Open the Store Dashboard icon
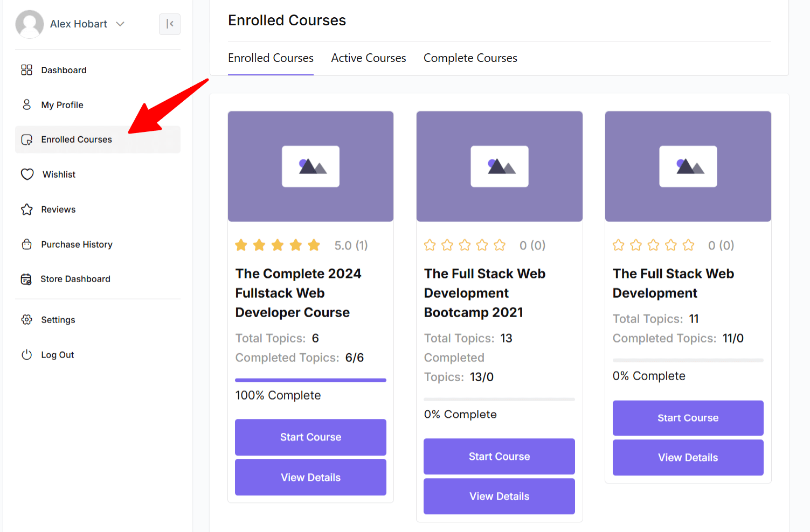The width and height of the screenshot is (810, 532). pyautogui.click(x=27, y=279)
